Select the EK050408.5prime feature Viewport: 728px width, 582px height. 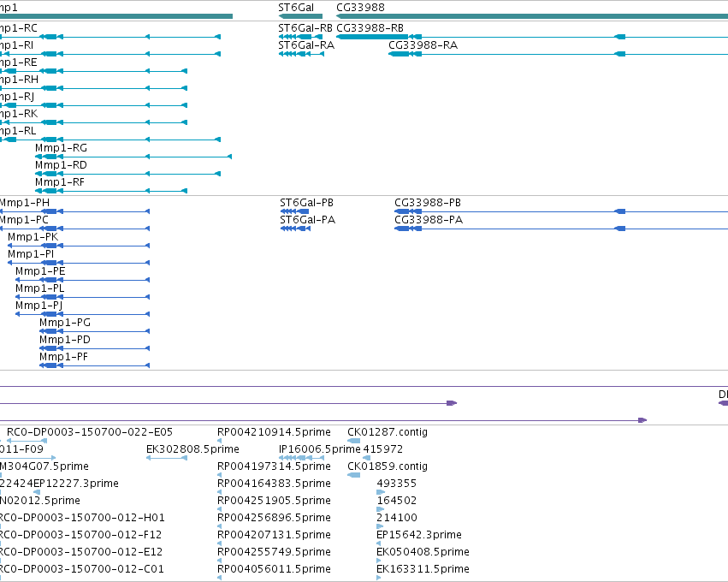pos(378,561)
